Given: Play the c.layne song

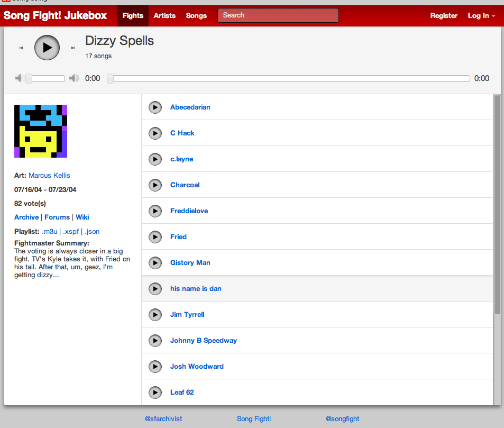Looking at the screenshot, I should 155,159.
